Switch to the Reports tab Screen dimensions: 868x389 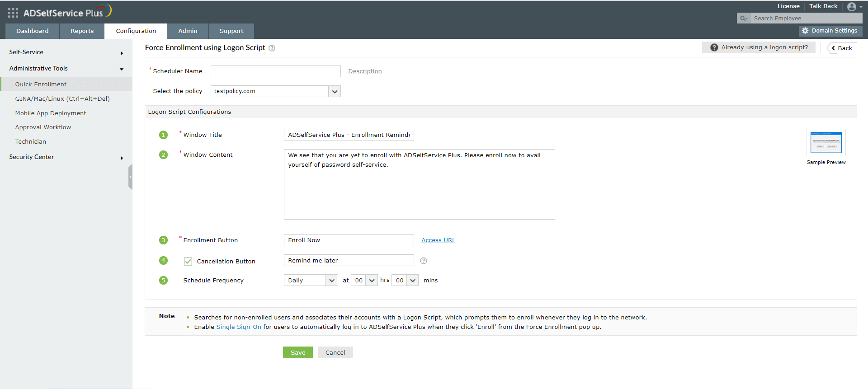click(x=82, y=31)
